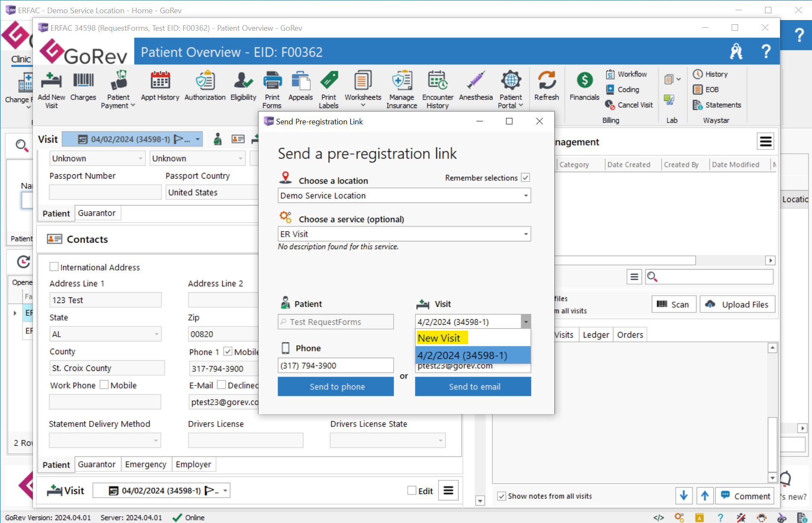Expand Patient Payment dropdown arrow
Screen dimensions: 812x523
pyautogui.click(x=132, y=106)
